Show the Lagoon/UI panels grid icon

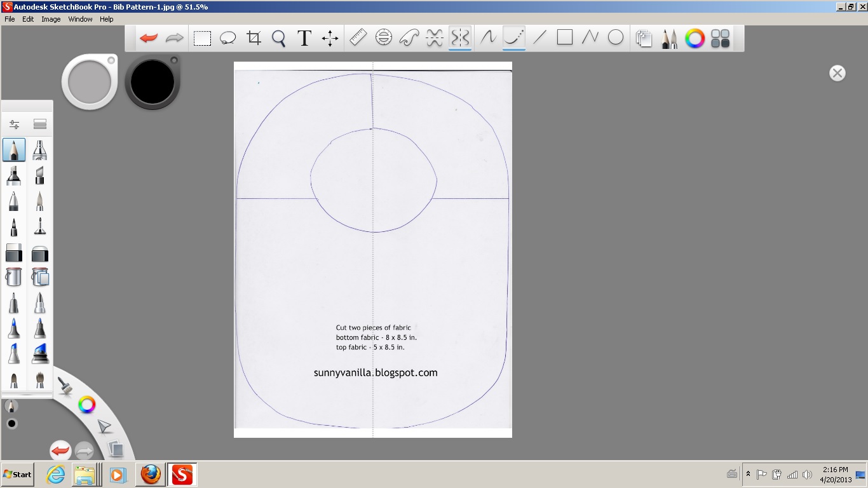(x=720, y=39)
